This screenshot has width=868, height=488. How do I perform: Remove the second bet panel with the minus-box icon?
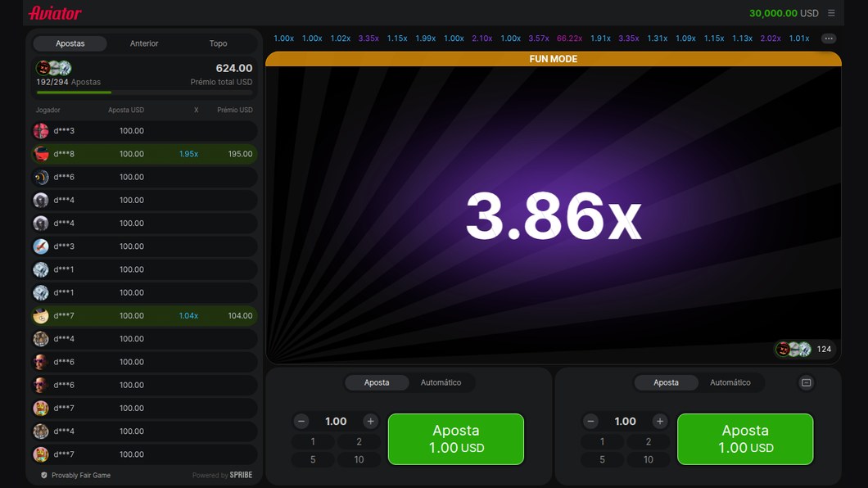click(x=806, y=382)
